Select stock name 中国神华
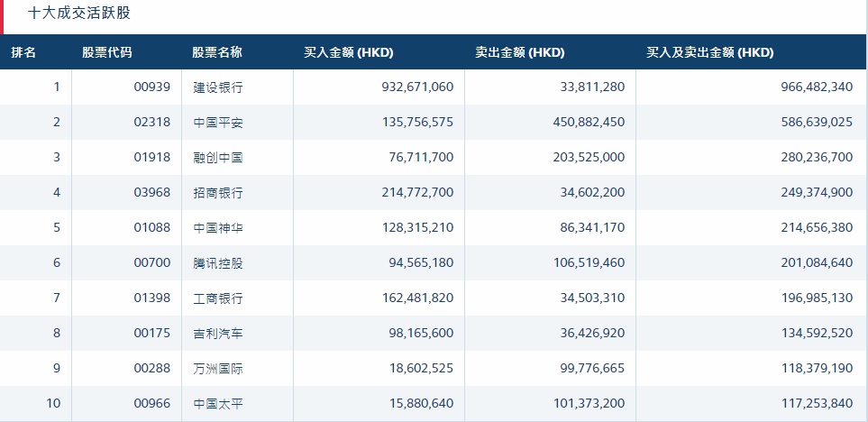The width and height of the screenshot is (868, 422). (218, 228)
